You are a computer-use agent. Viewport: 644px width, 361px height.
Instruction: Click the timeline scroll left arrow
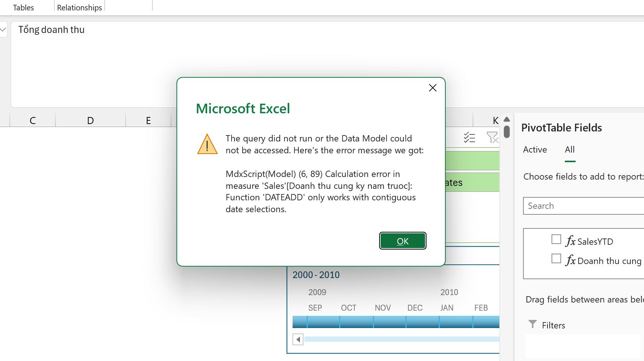[298, 339]
